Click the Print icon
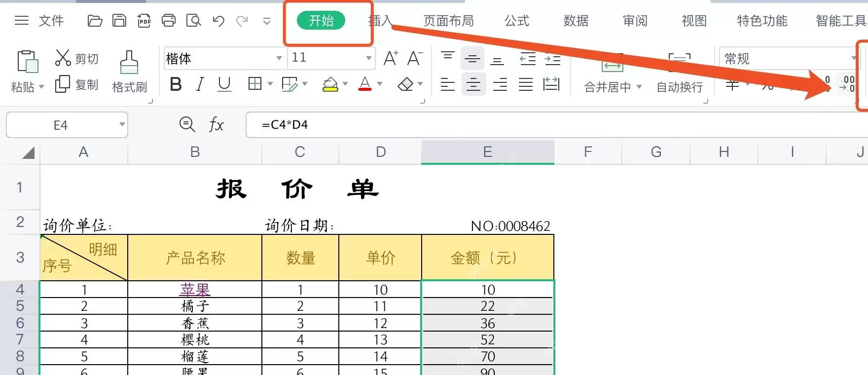 click(x=169, y=21)
